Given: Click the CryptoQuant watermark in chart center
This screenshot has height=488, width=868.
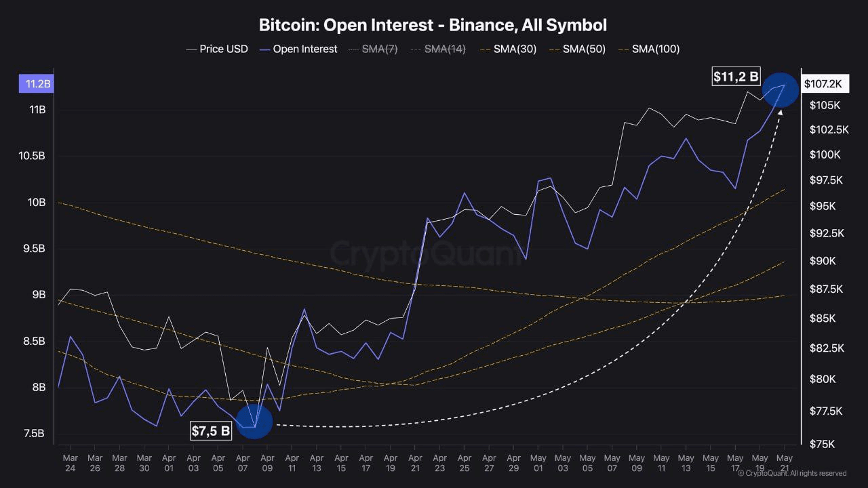Looking at the screenshot, I should point(426,253).
